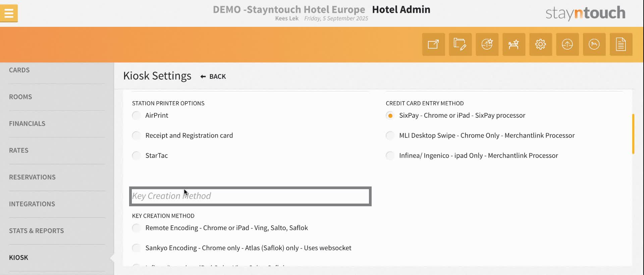Click the circled bed toolbar icon
644x275 pixels.
(x=594, y=44)
